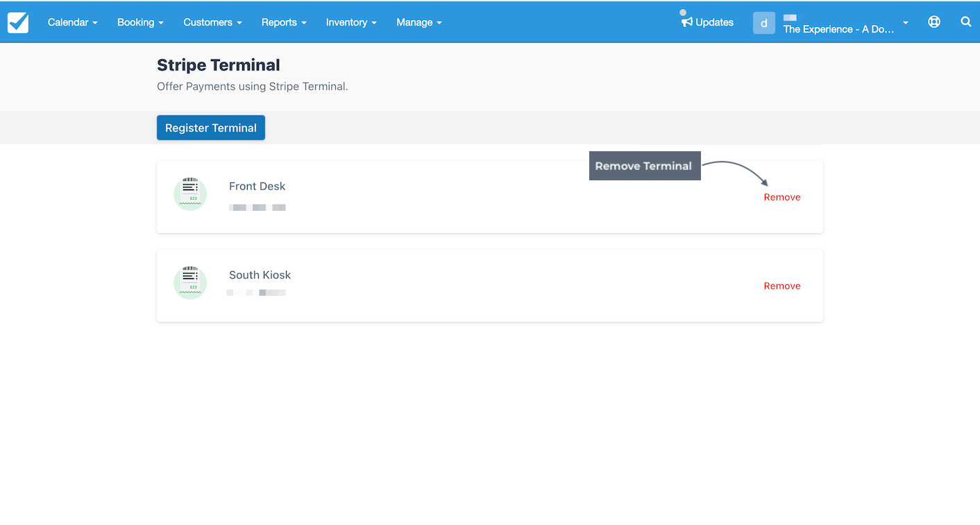Expand the Inventory menu
980x525 pixels.
point(351,22)
